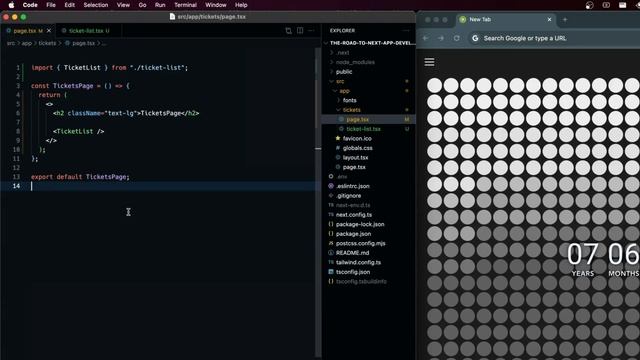
Task: Click the browser forward arrow
Action: 441,38
